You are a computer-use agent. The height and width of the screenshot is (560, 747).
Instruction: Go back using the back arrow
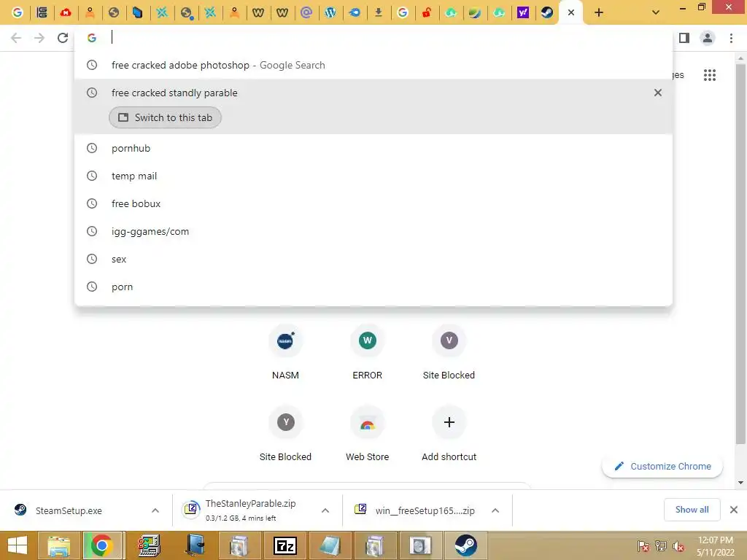pos(16,38)
